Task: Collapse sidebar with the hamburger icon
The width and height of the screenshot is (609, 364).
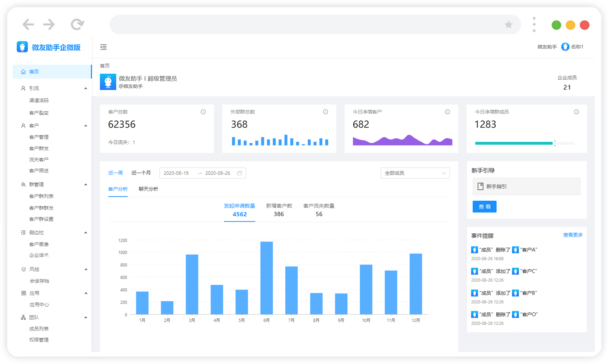Action: coord(103,47)
